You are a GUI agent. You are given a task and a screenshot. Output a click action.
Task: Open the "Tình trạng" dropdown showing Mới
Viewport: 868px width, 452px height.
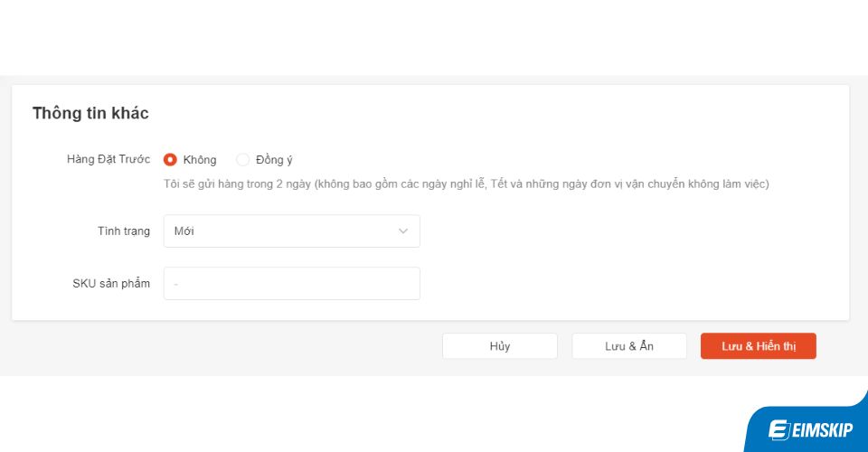click(x=292, y=231)
